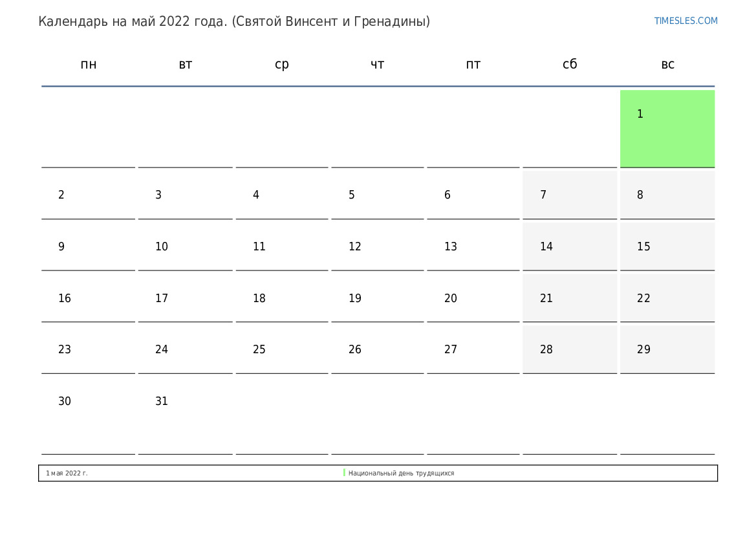Select date 4 in the calendar
Image resolution: width=756 pixels, height=535 pixels.
tap(281, 195)
